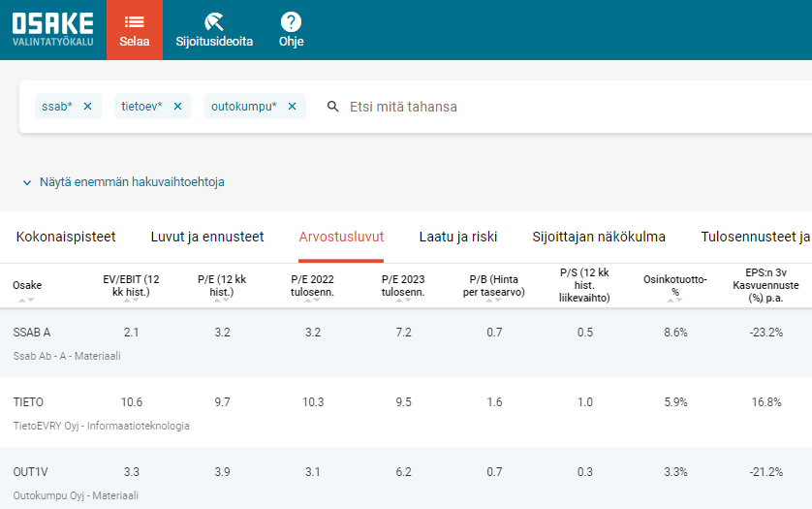Sort by EV/EBIT (12 kk hist.) column

(131, 286)
